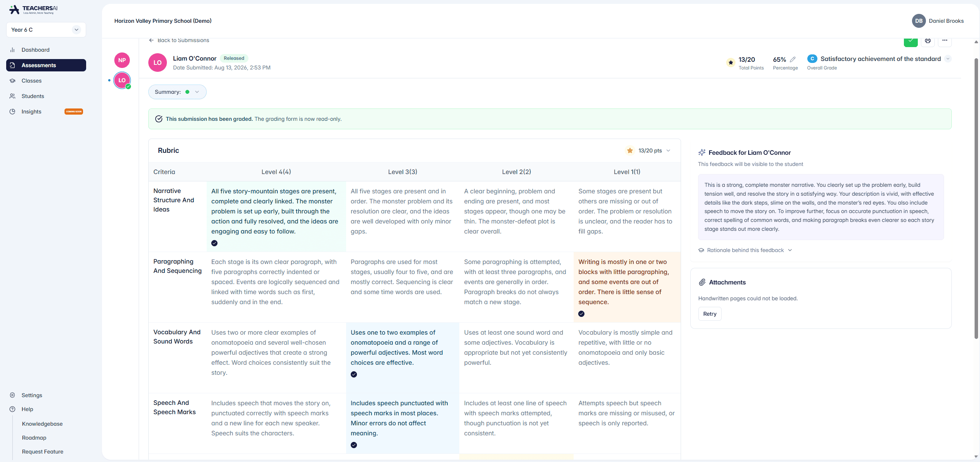980x462 pixels.
Task: Navigate to Classes
Action: coord(46,81)
